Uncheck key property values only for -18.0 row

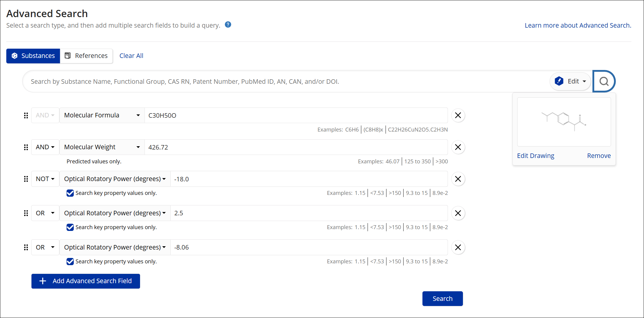(70, 193)
